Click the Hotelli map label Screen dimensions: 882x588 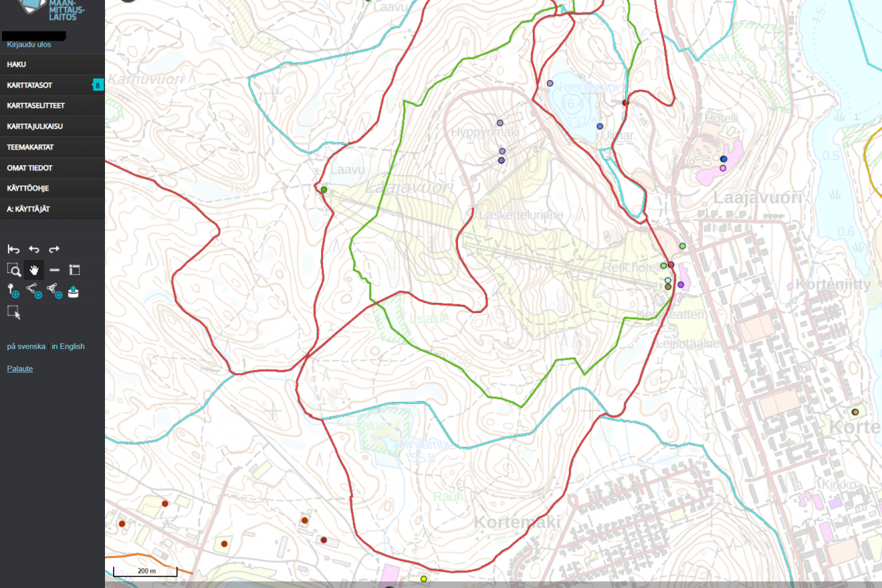point(721,119)
